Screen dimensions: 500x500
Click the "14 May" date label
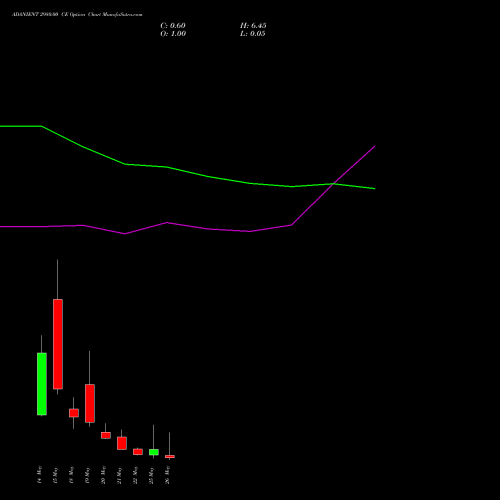tap(39, 475)
